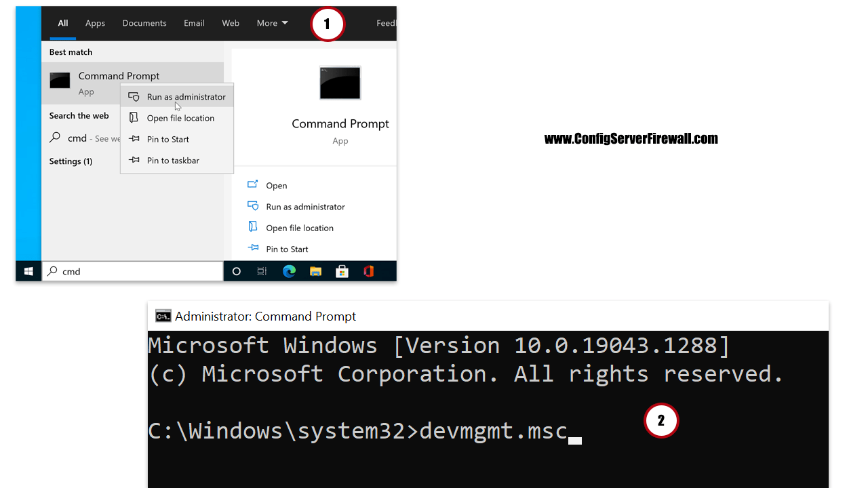Screen dimensions: 868x488
Task: Select the Web search filter
Action: [230, 23]
